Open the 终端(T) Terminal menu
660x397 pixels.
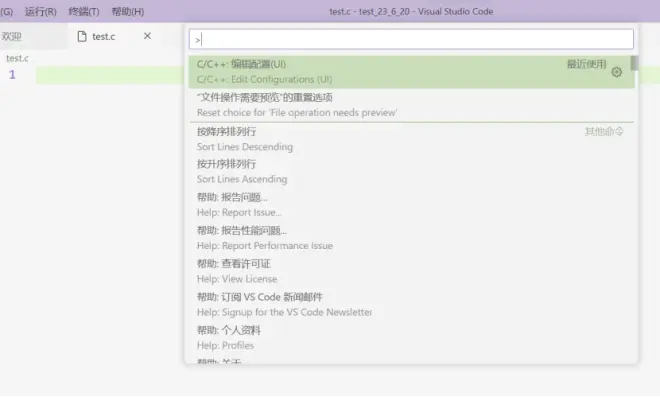point(84,11)
